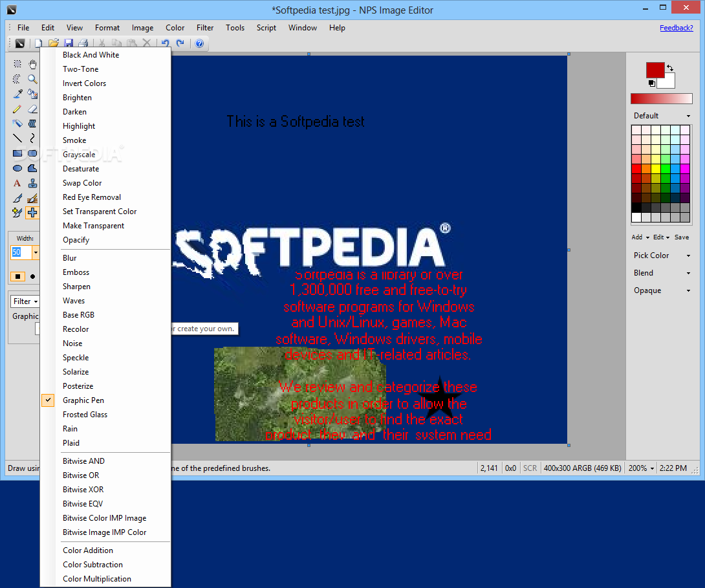This screenshot has width=705, height=588.
Task: Pick the bright green palette swatch
Action: click(666, 169)
